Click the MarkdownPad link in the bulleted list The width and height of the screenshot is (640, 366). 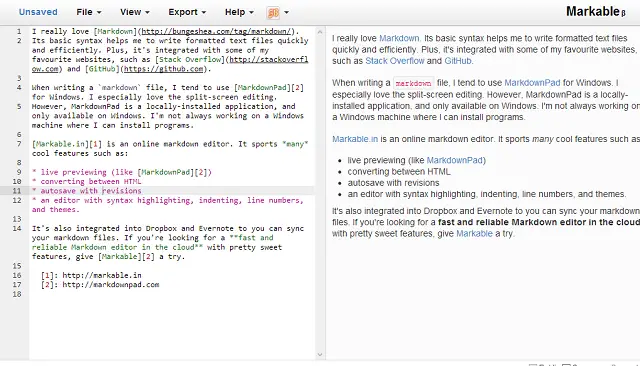coord(455,160)
